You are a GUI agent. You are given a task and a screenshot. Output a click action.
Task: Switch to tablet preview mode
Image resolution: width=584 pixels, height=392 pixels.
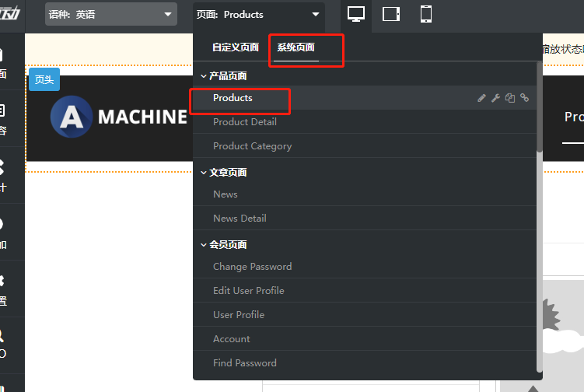pyautogui.click(x=391, y=14)
